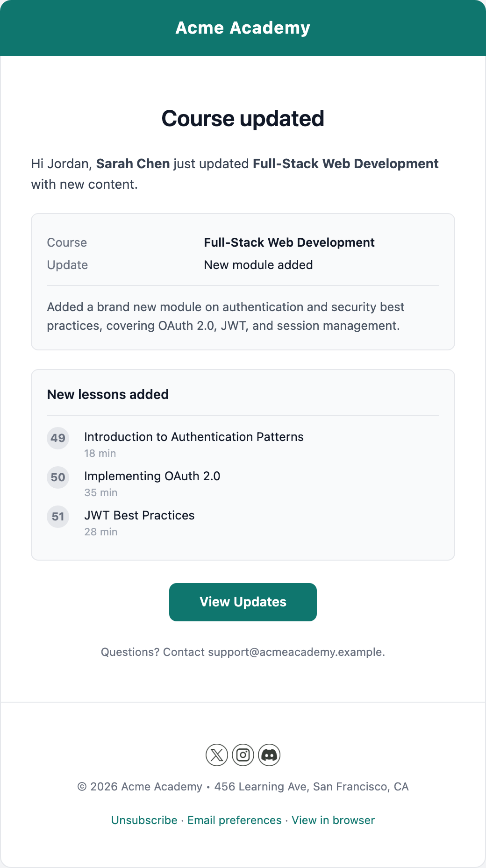Click the Unsubscribe link
This screenshot has width=486, height=868.
click(x=144, y=820)
